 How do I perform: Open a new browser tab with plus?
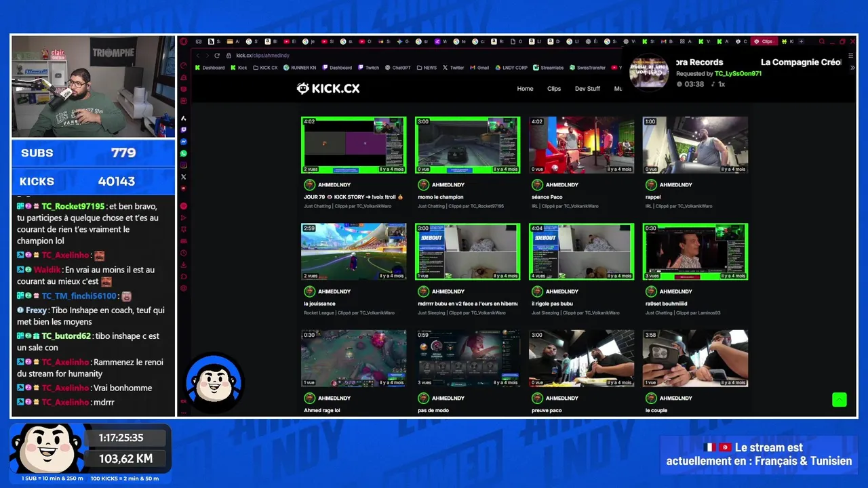pos(801,41)
